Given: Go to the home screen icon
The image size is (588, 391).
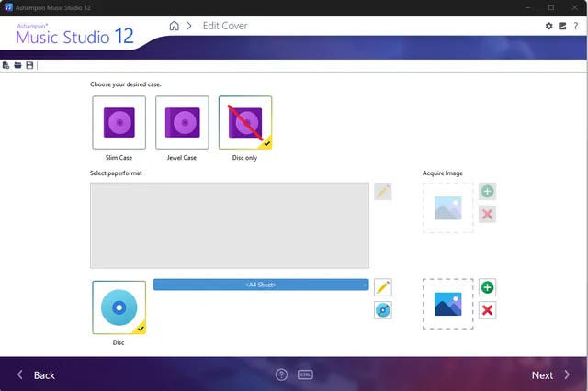Looking at the screenshot, I should pos(174,26).
